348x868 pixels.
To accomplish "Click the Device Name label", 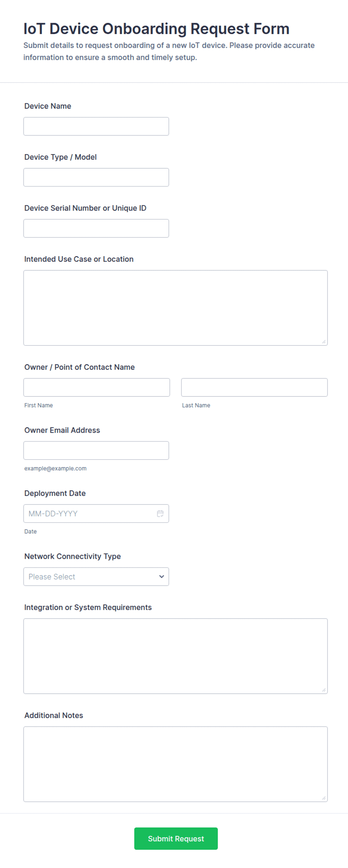I will point(48,106).
